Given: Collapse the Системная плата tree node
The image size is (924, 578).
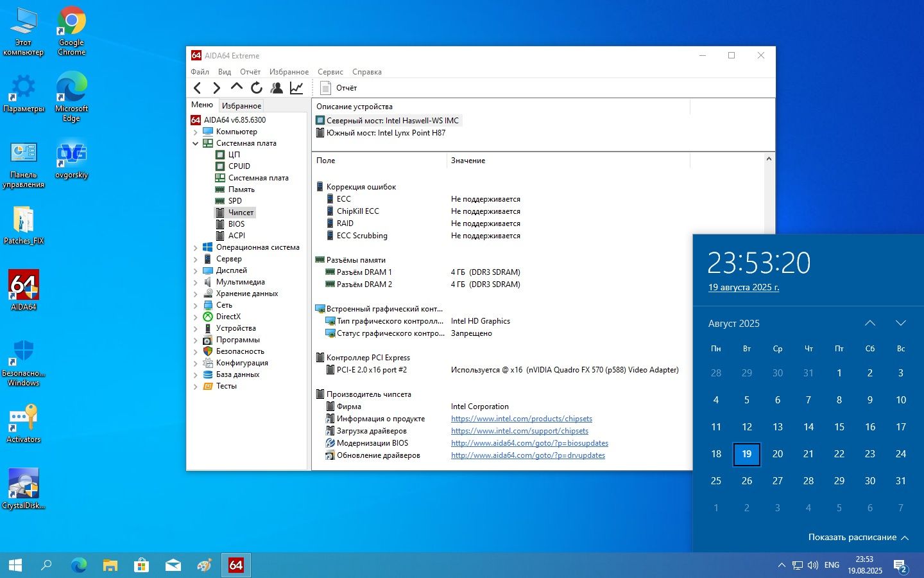Looking at the screenshot, I should point(196,143).
